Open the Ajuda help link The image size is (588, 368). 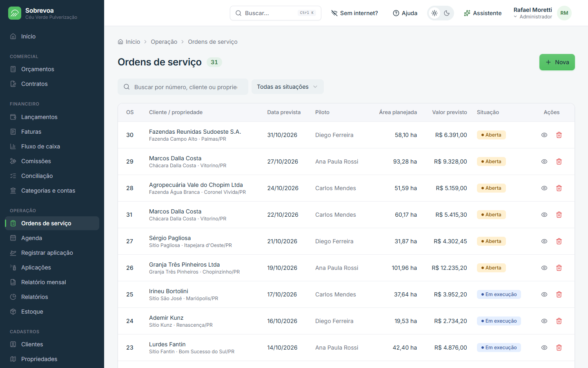pyautogui.click(x=405, y=13)
